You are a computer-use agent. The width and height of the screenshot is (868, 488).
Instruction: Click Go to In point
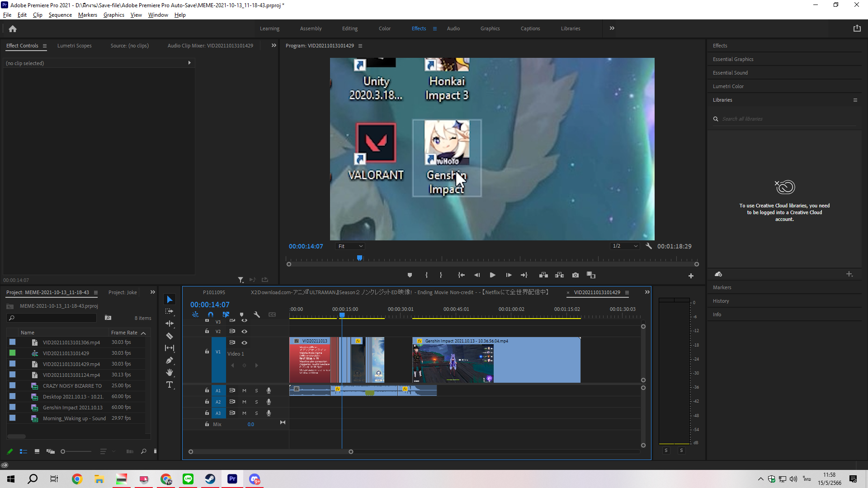point(461,275)
